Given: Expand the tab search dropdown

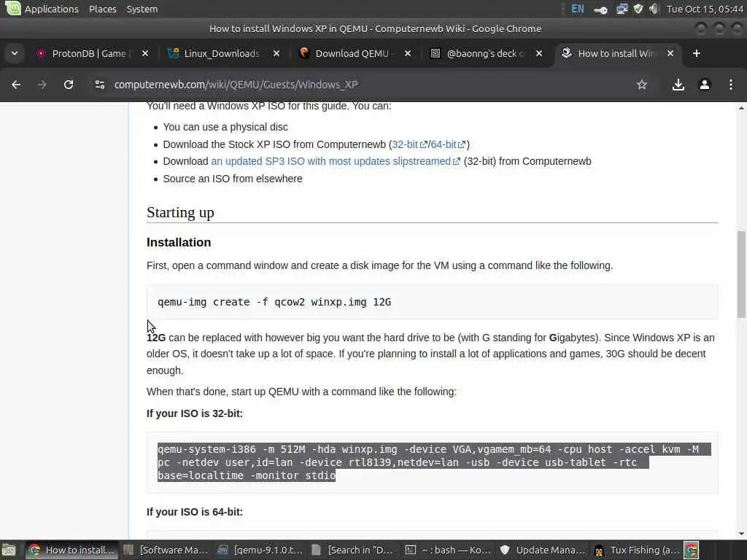Looking at the screenshot, I should (x=15, y=53).
